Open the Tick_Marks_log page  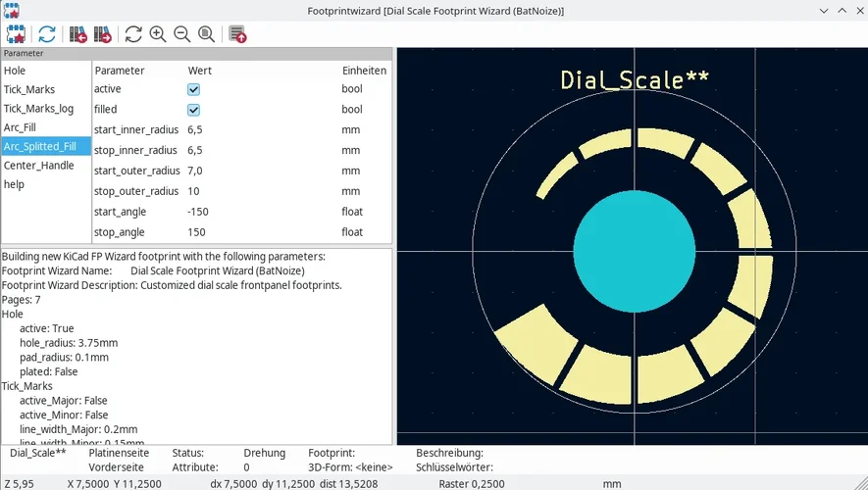pos(38,109)
